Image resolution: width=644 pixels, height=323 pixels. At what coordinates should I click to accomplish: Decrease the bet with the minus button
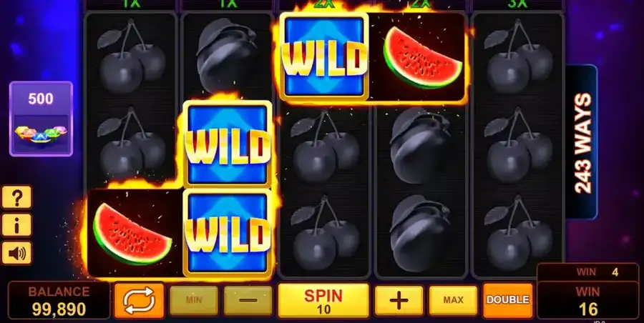click(248, 300)
